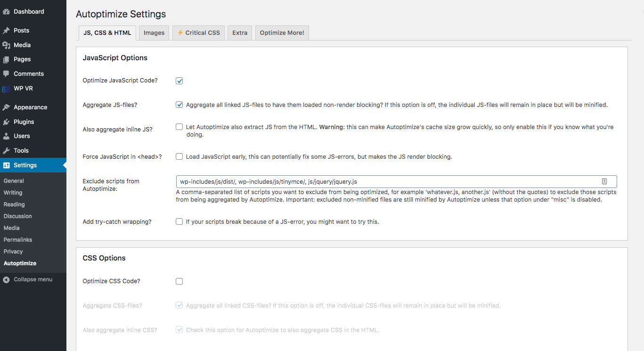
Task: Click the Posts pushpin icon
Action: [x=6, y=31]
